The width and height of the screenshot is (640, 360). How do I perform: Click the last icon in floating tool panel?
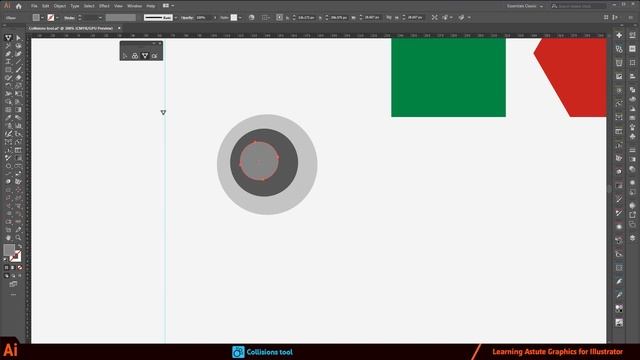[x=155, y=56]
